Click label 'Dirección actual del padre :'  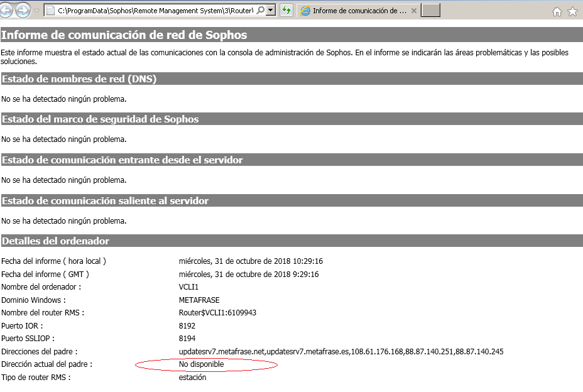tap(46, 364)
